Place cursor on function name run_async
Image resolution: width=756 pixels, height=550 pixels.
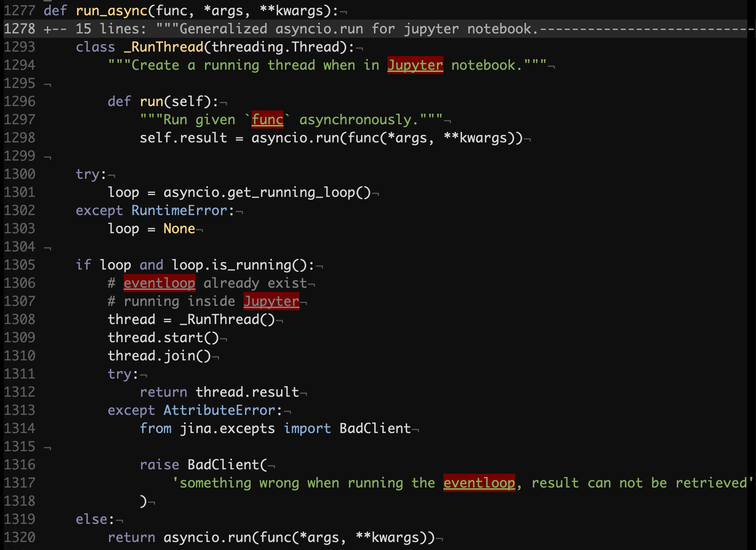tap(111, 11)
